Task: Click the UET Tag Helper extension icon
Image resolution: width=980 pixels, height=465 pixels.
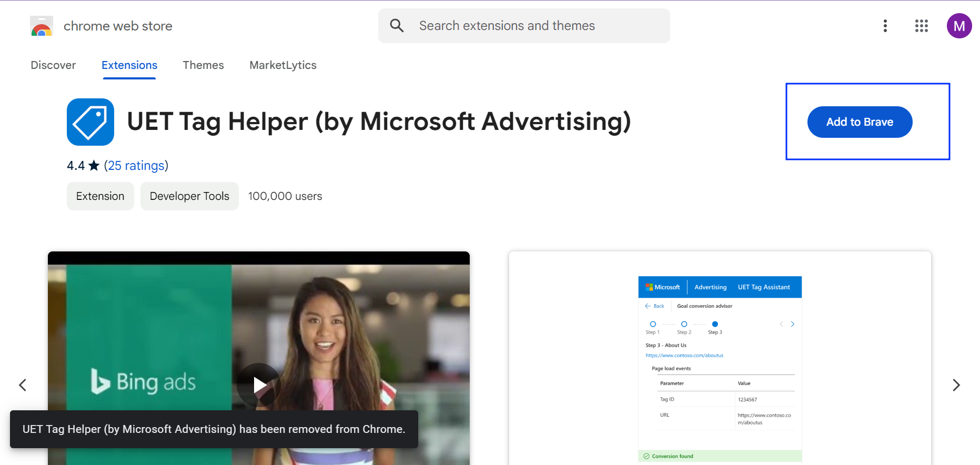Action: click(90, 122)
